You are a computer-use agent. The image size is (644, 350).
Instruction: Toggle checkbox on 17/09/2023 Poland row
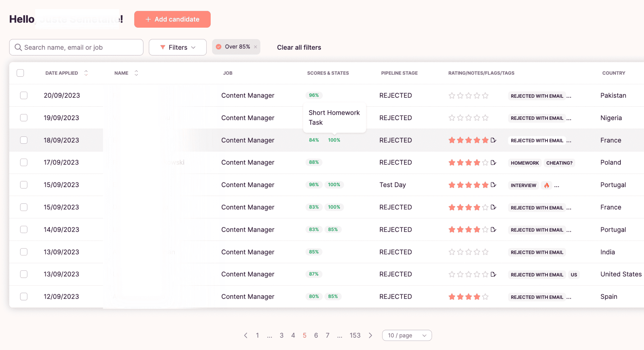pyautogui.click(x=24, y=162)
